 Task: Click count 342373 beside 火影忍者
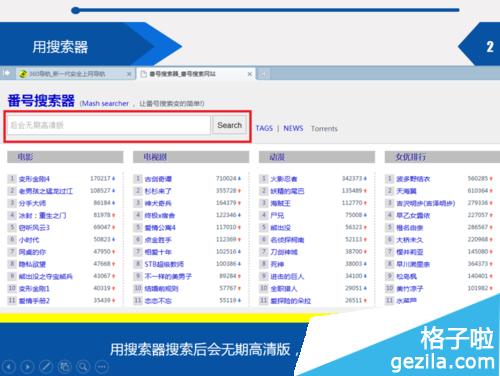pos(352,179)
